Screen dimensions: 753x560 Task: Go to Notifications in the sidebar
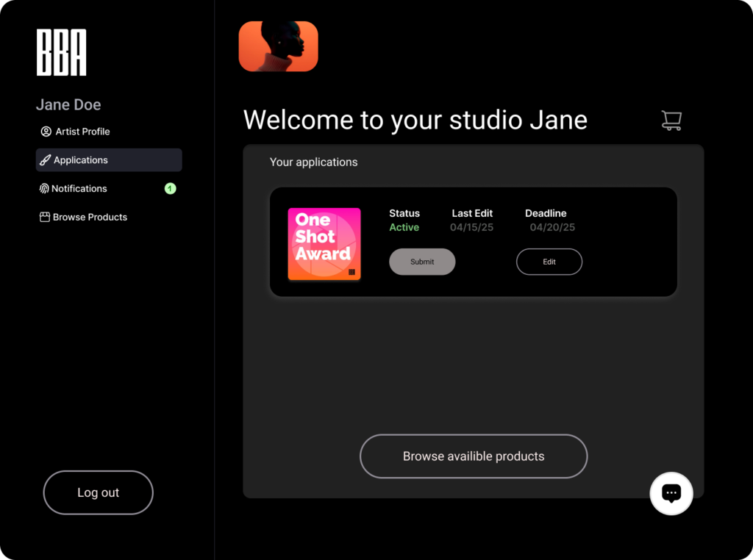point(79,189)
